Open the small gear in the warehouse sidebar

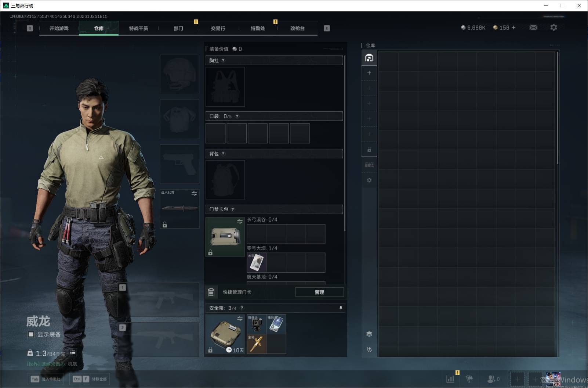369,180
